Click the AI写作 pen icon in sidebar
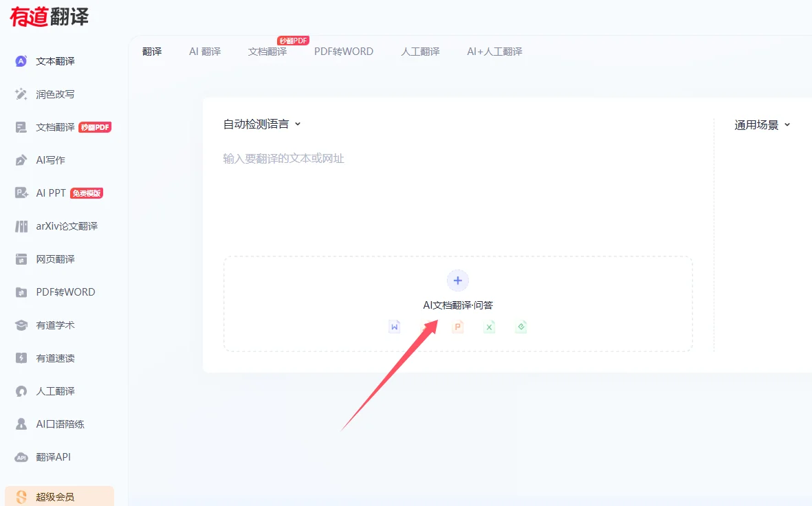Image resolution: width=812 pixels, height=506 pixels. pos(21,160)
